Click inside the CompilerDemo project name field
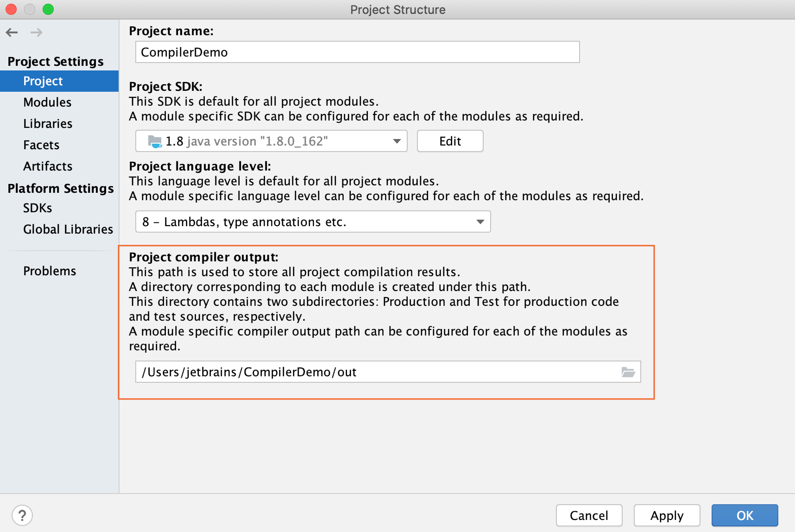 click(x=357, y=52)
